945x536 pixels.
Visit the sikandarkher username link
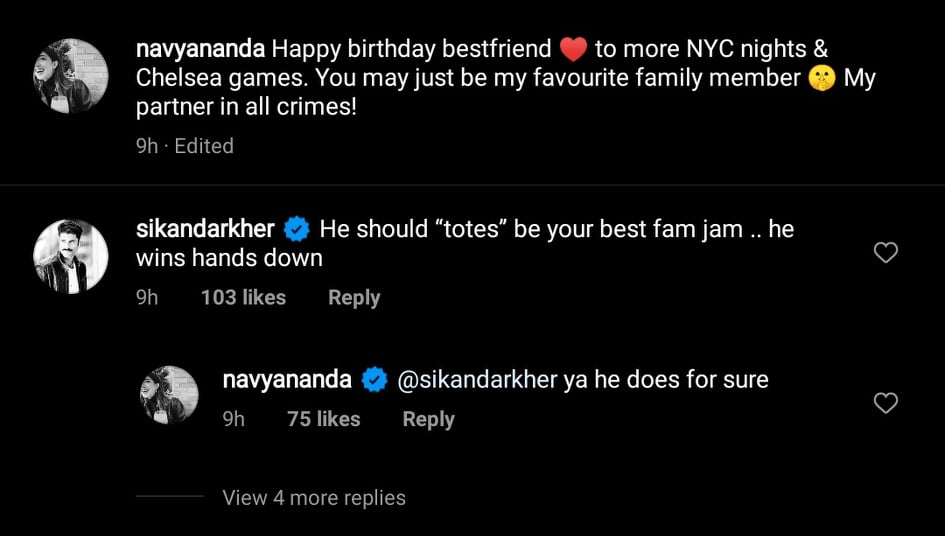click(x=204, y=229)
